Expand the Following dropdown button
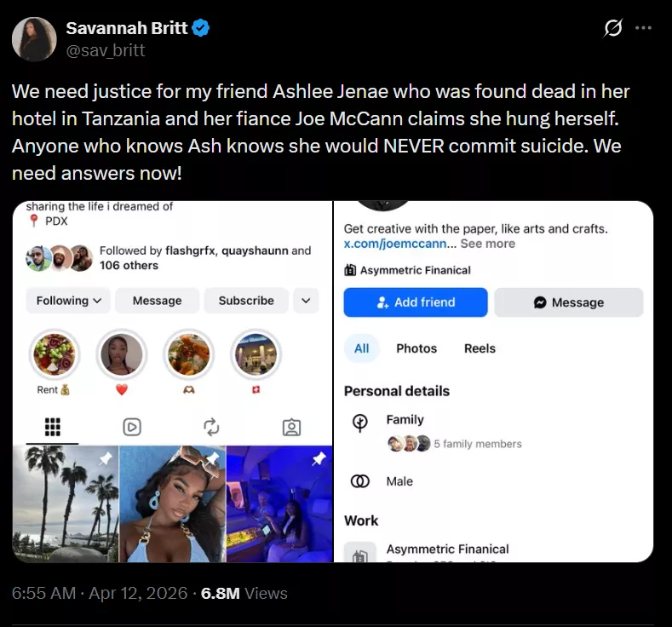The height and width of the screenshot is (627, 672). coord(67,301)
